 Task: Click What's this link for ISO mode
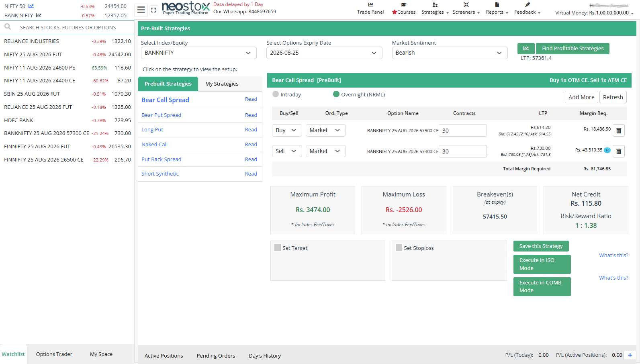(613, 255)
